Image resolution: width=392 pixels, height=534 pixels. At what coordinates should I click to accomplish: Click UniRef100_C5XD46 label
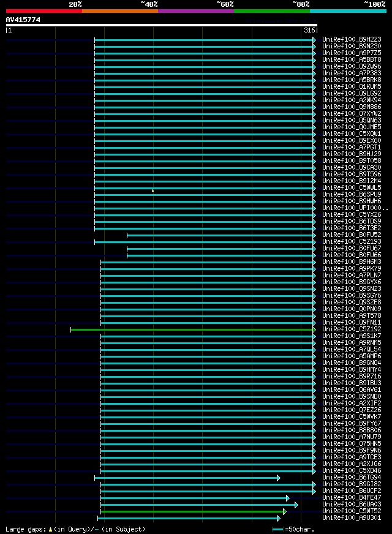click(x=352, y=471)
